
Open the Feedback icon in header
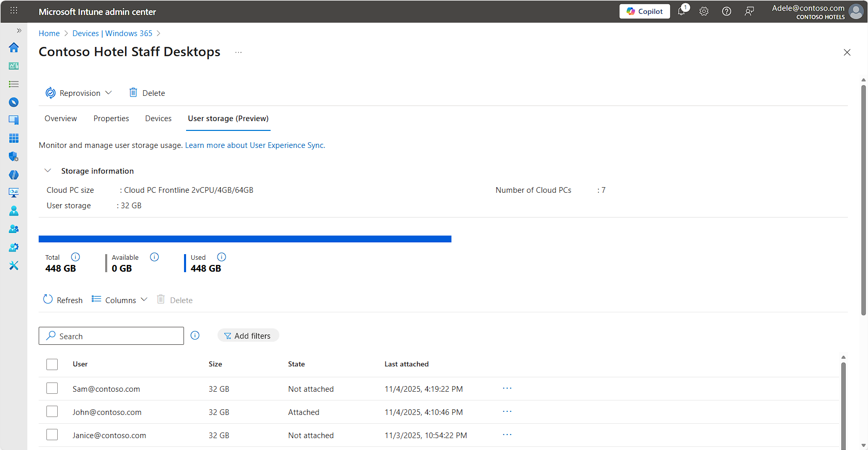pos(749,11)
